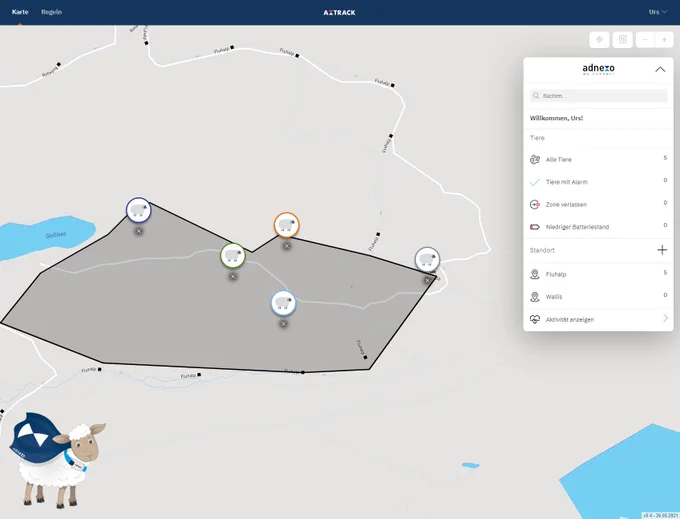This screenshot has width=680, height=519.
Task: Select Tiere mit Alarm row
Action: pyautogui.click(x=598, y=182)
